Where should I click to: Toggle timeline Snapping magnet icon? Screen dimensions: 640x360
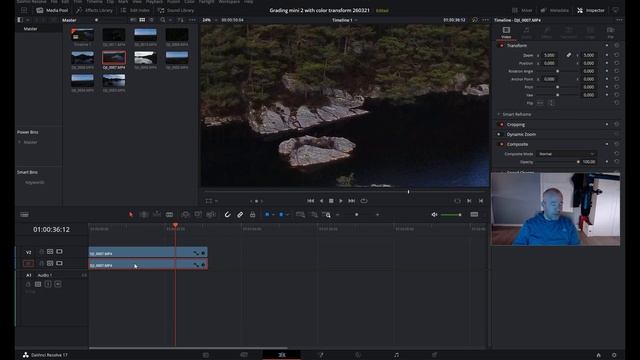pos(227,215)
